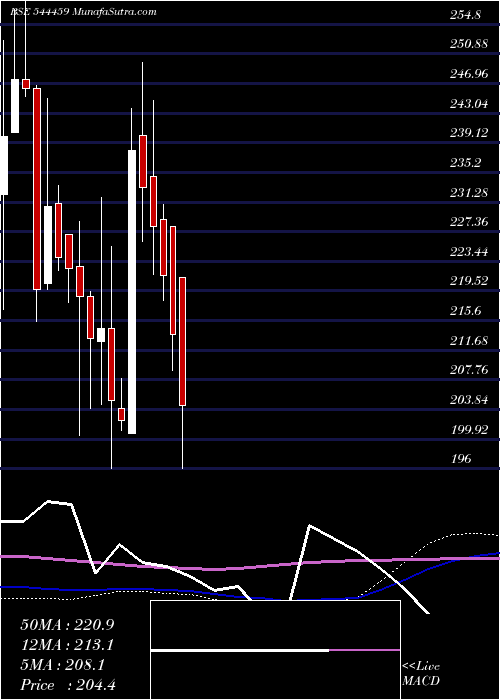
Task: Select the last red candlestick closing near 203.84
Action: [x=183, y=342]
